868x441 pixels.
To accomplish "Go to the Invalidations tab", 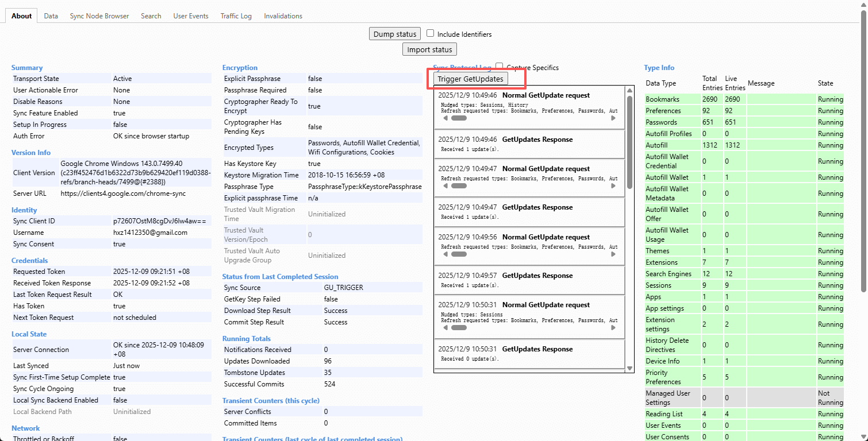I will pyautogui.click(x=283, y=16).
